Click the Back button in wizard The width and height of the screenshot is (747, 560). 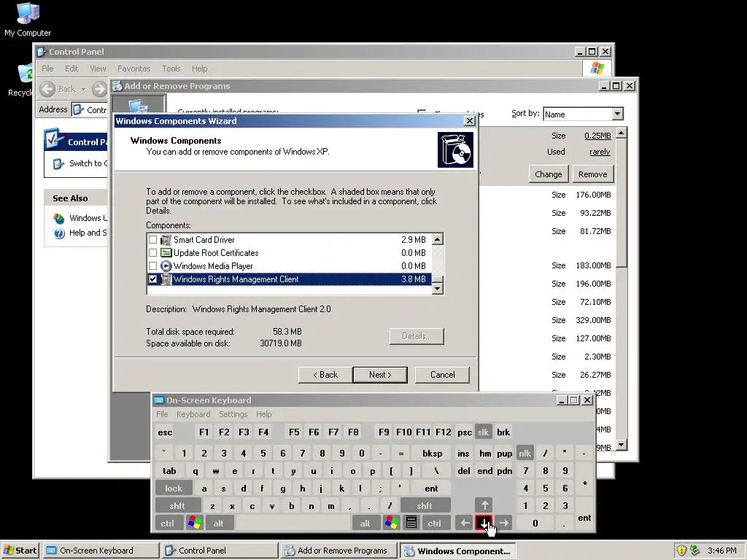coord(325,375)
